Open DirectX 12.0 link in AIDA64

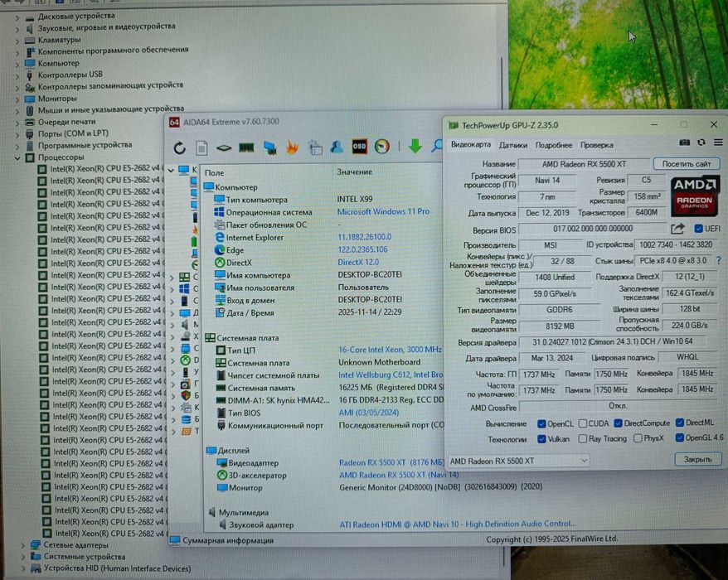click(358, 262)
